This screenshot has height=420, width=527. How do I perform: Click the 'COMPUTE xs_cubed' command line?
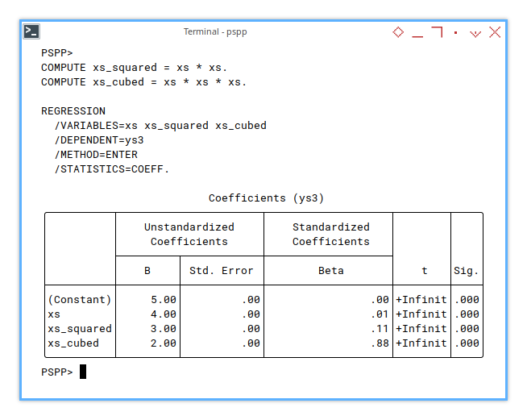point(143,82)
